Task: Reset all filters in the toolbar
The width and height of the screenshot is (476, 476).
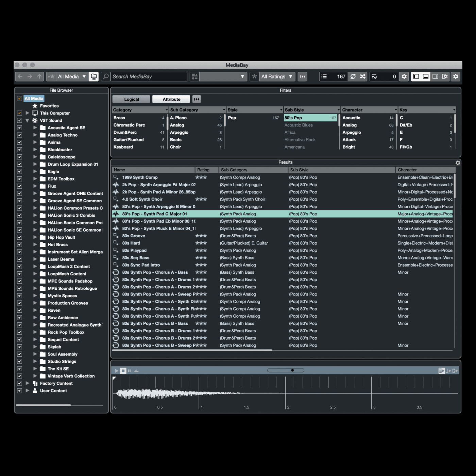Action: click(x=303, y=76)
